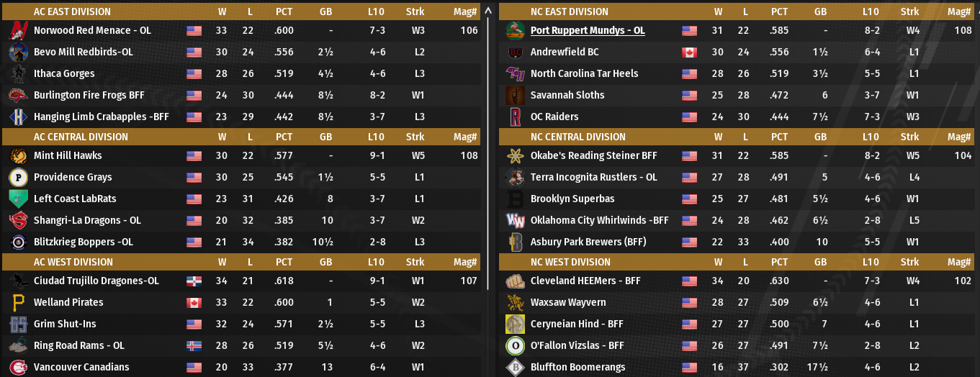The width and height of the screenshot is (980, 377).
Task: Click the Welland Pirates team logo
Action: point(19,303)
